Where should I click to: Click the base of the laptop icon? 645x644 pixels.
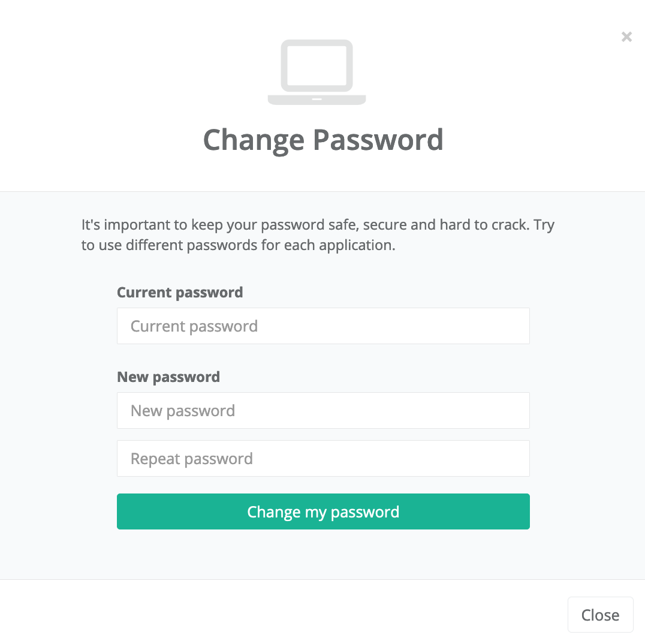click(317, 100)
